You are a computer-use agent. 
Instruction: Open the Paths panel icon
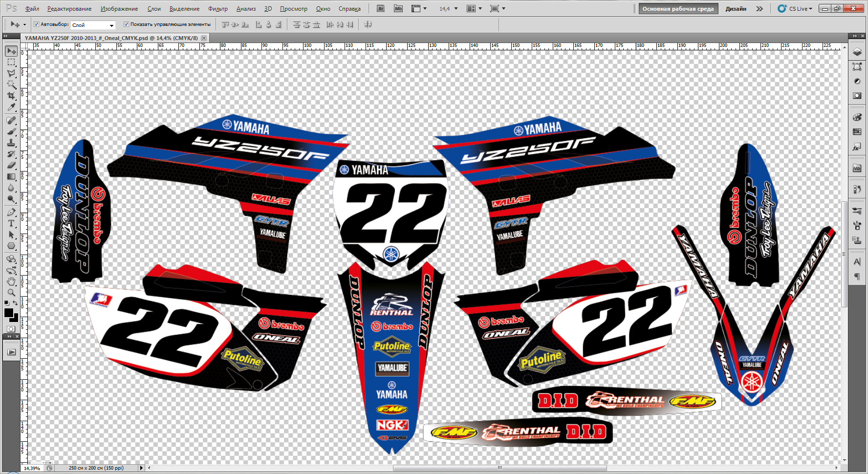(857, 66)
